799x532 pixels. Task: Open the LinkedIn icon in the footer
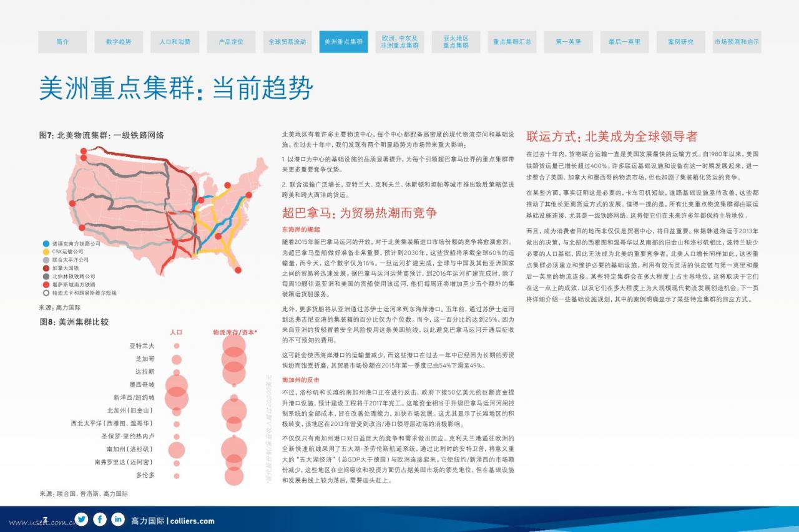point(118,519)
